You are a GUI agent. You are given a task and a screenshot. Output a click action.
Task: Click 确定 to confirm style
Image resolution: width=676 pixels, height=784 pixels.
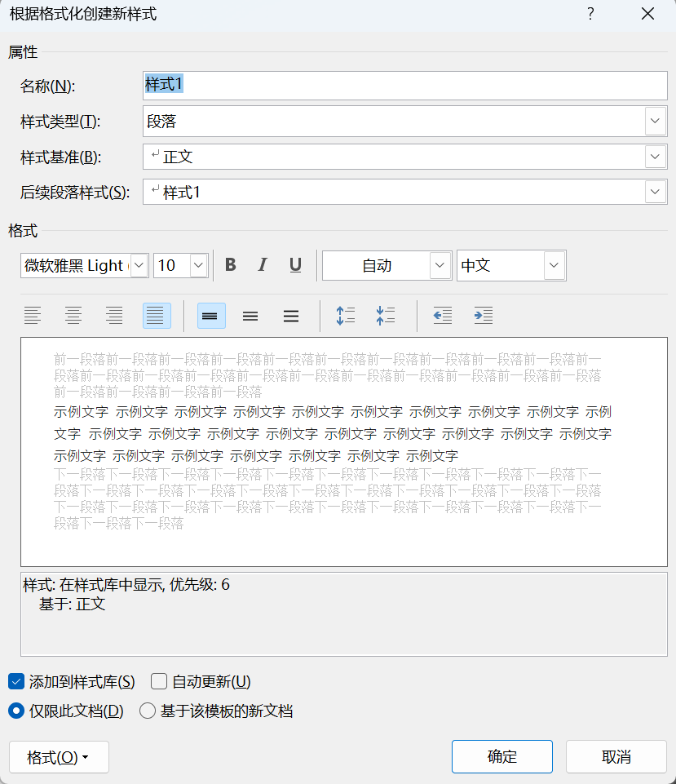[x=502, y=756]
